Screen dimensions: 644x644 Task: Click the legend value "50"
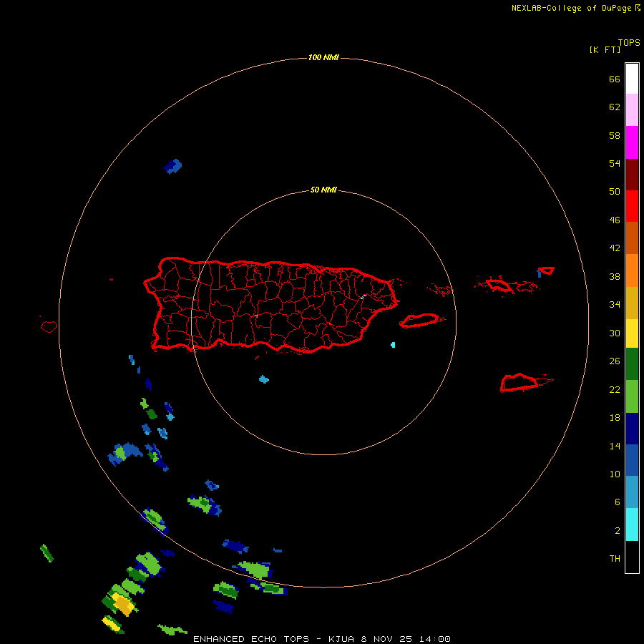pyautogui.click(x=615, y=192)
